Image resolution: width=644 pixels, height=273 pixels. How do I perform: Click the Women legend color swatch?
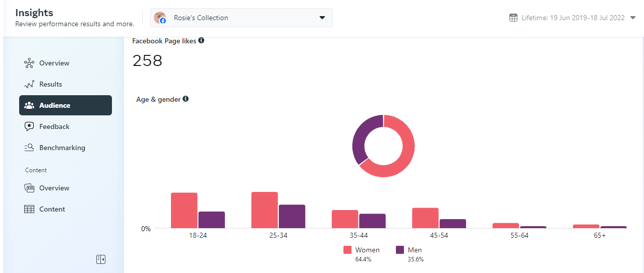coord(347,250)
